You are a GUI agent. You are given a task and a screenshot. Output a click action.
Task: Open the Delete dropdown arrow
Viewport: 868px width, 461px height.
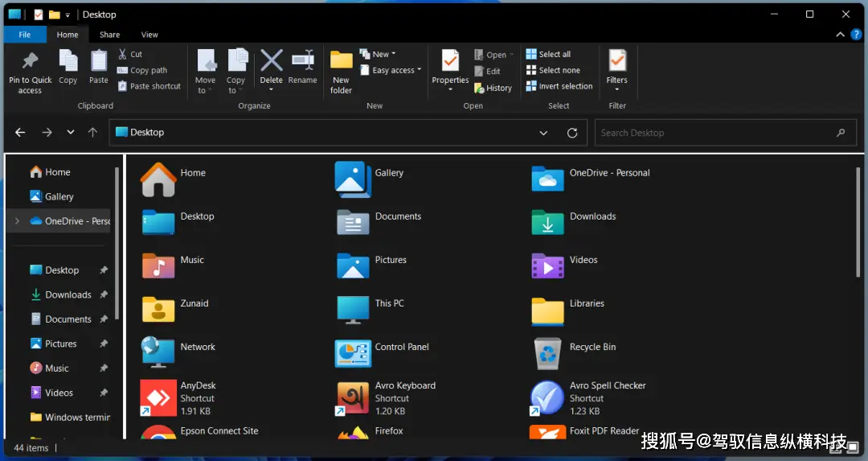tap(272, 89)
